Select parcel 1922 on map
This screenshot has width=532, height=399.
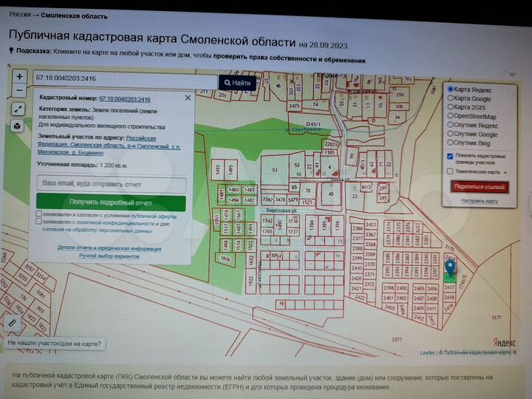coord(250,281)
